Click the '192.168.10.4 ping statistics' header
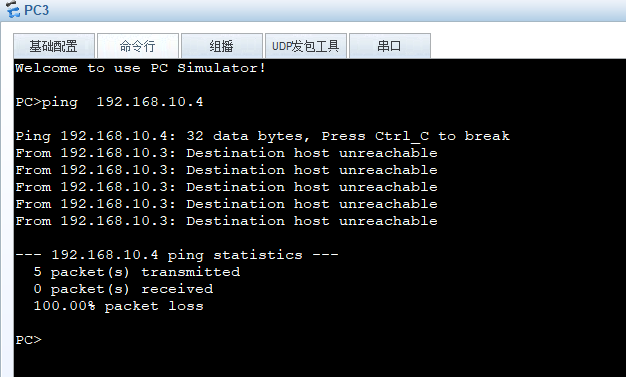This screenshot has width=626, height=377. click(177, 255)
